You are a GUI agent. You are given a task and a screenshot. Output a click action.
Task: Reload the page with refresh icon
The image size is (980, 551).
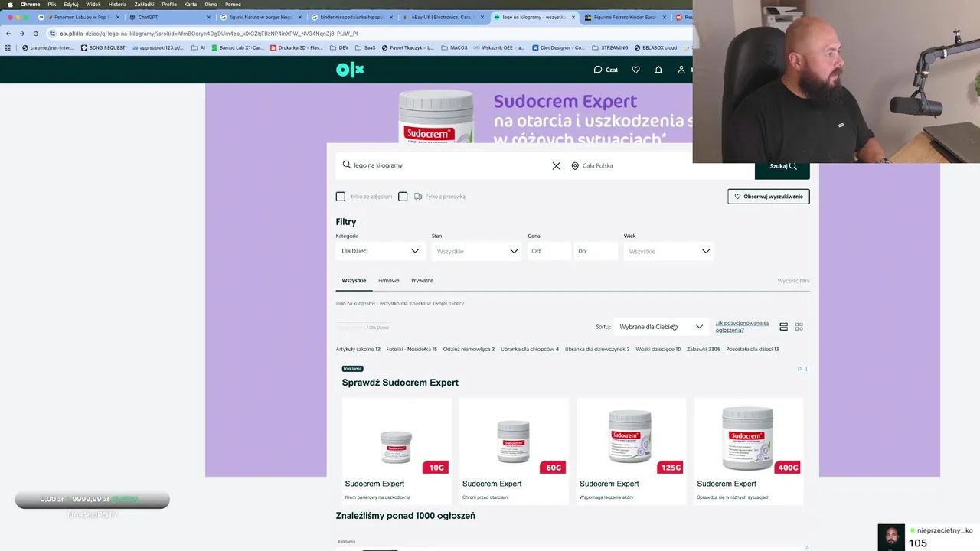[x=35, y=34]
